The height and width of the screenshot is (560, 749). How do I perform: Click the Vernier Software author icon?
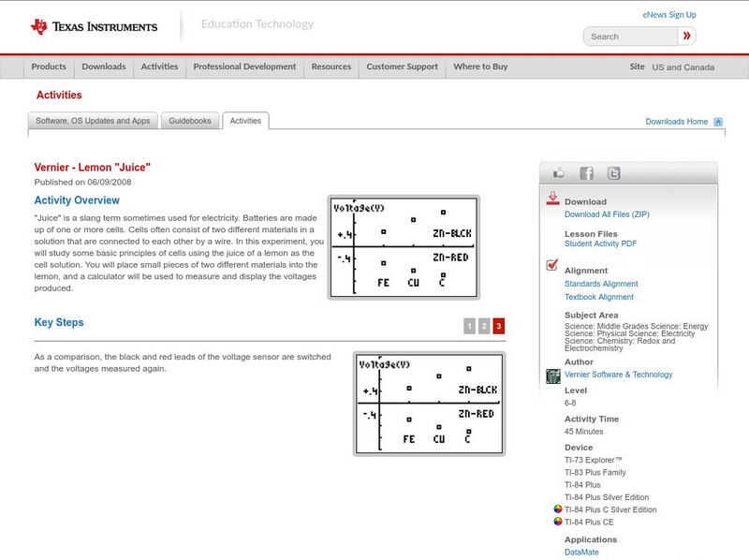(x=554, y=374)
